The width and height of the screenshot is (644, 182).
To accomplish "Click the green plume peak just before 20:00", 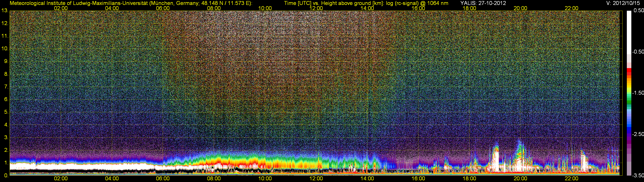I will (519, 149).
